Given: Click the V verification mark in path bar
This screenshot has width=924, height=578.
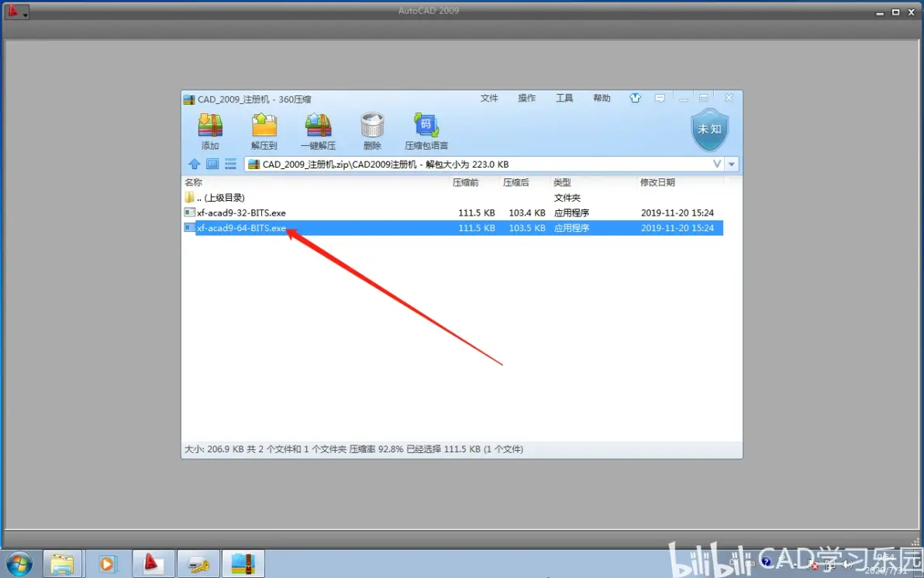Looking at the screenshot, I should click(717, 164).
